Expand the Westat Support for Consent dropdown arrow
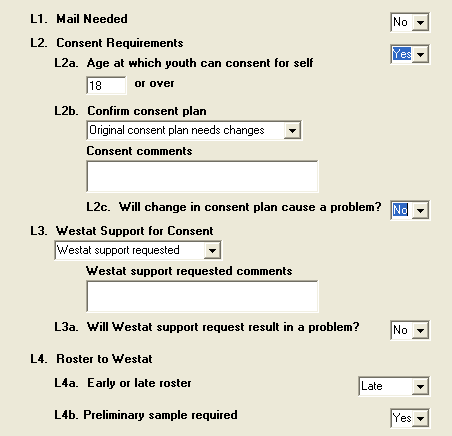 coord(212,250)
